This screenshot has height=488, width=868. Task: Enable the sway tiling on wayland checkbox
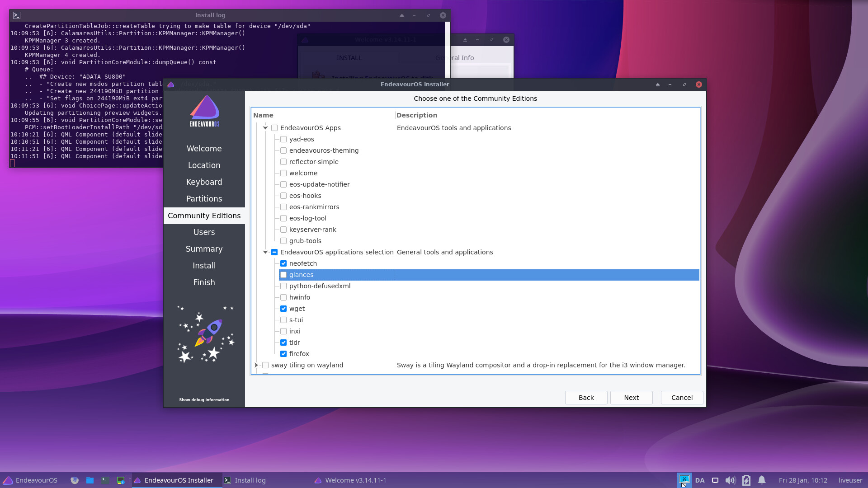265,365
